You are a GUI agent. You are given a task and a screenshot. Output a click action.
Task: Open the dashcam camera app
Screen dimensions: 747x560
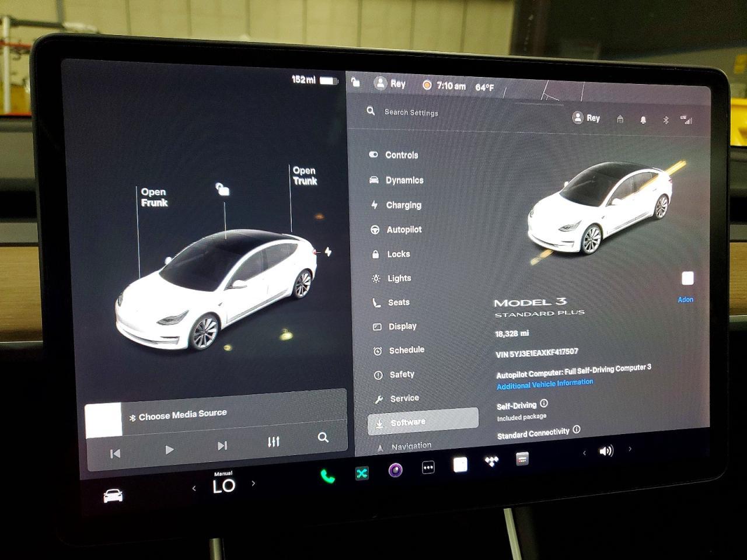point(396,470)
